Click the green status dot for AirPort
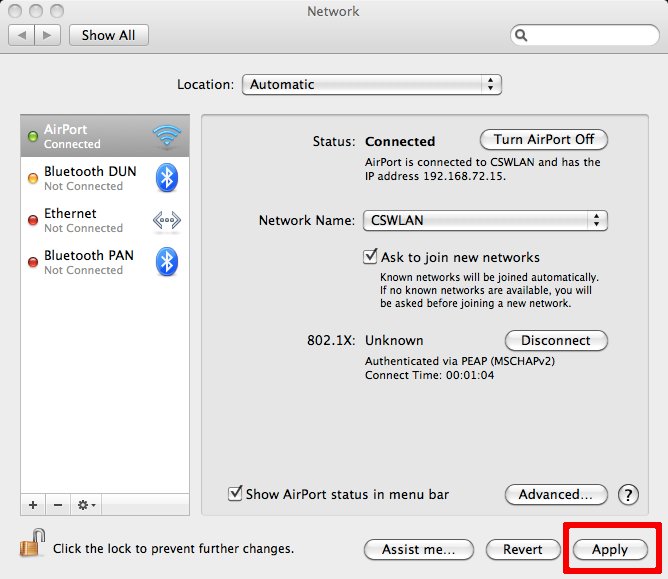 pyautogui.click(x=33, y=136)
